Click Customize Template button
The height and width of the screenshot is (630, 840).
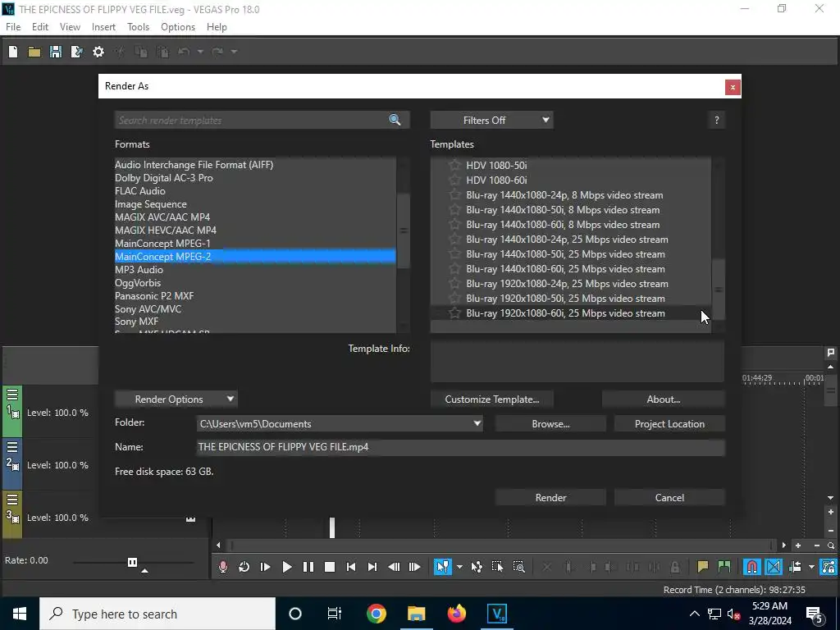point(492,399)
